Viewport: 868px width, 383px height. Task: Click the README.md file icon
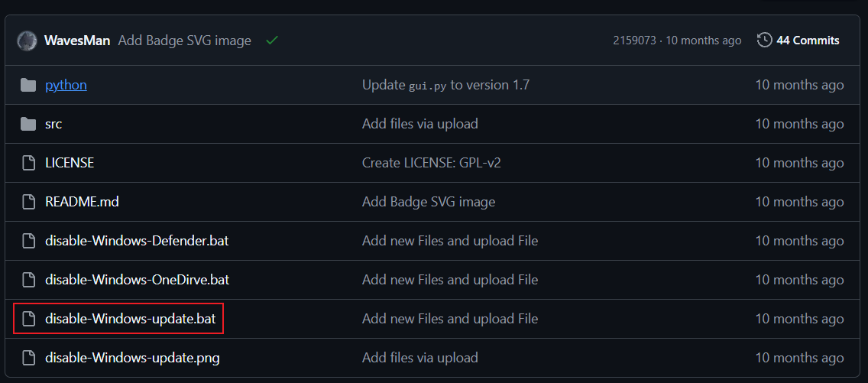tap(28, 202)
